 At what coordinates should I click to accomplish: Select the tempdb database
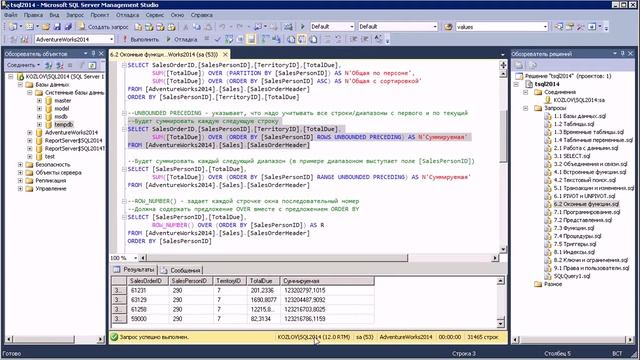[x=63, y=124]
